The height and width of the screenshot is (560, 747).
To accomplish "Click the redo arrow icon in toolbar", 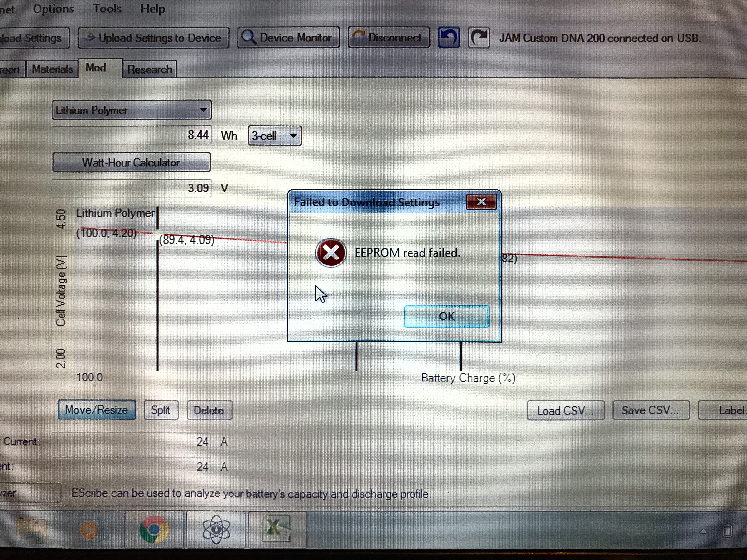I will click(x=479, y=37).
